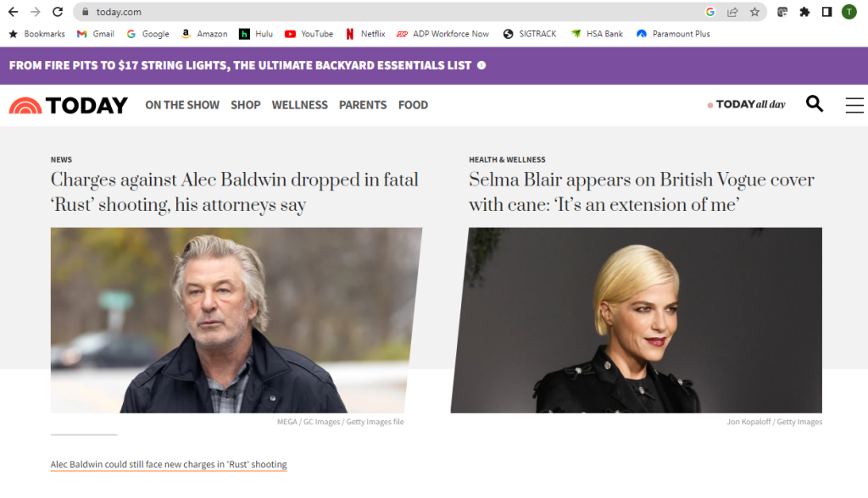Open the hamburger menu on TODAY site

coord(854,105)
